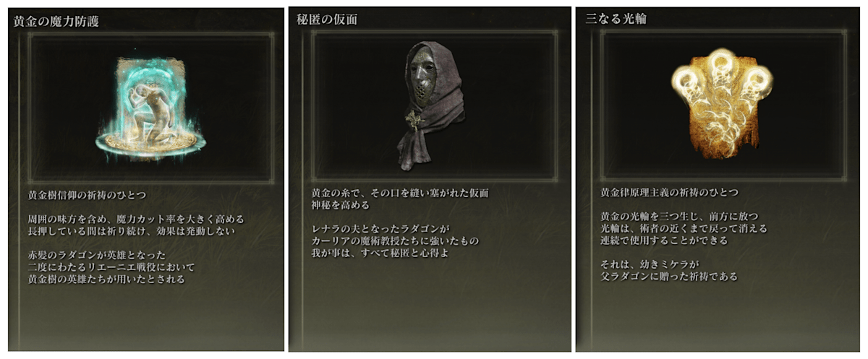Select the 三なる光輪 title header
Image resolution: width=868 pixels, height=359 pixels.
click(x=616, y=19)
